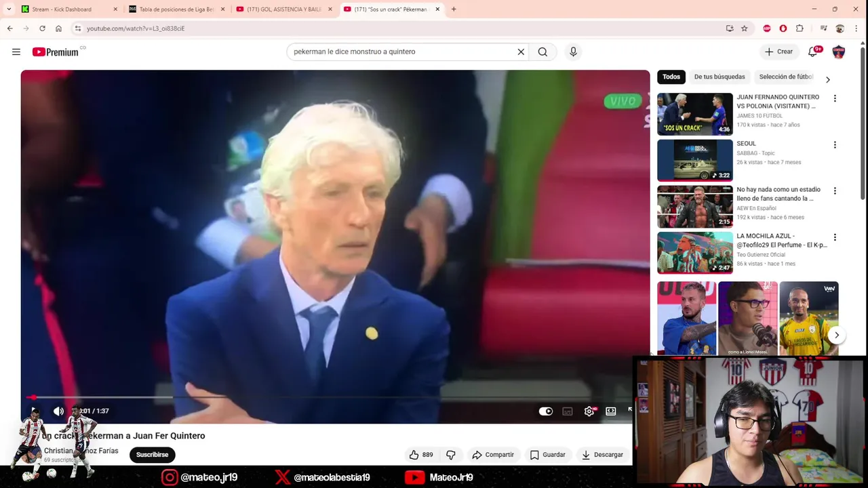Go to the YouTube Premium home logo

pyautogui.click(x=56, y=52)
